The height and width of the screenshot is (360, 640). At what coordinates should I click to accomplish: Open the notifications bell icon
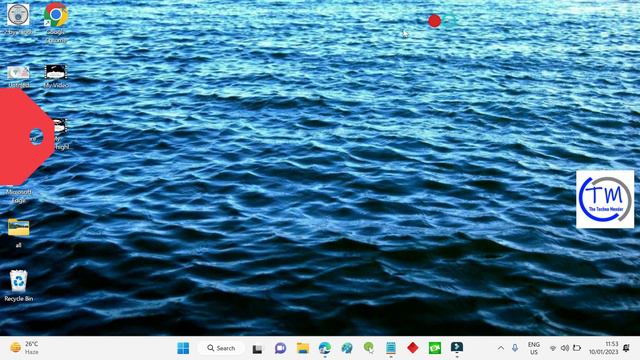coord(626,348)
